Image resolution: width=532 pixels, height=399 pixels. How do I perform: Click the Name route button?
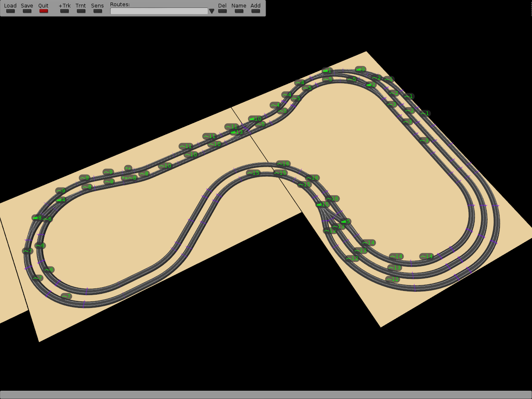(239, 11)
